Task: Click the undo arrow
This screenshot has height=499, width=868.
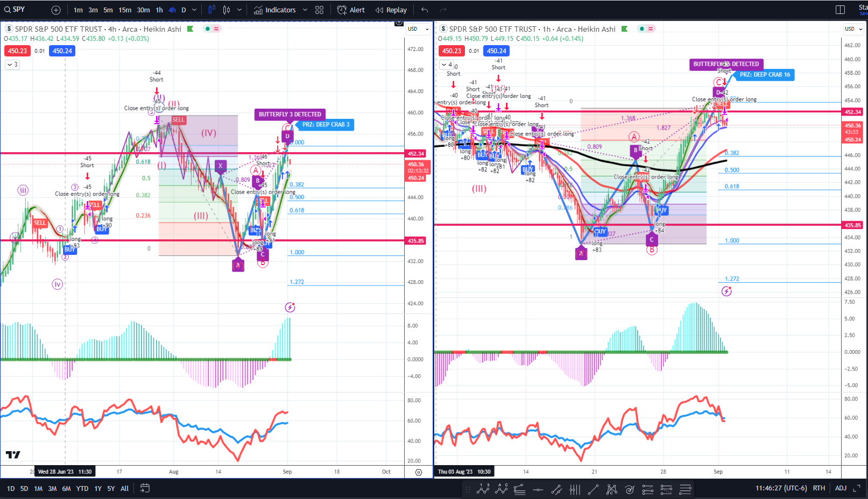Action: tap(425, 10)
